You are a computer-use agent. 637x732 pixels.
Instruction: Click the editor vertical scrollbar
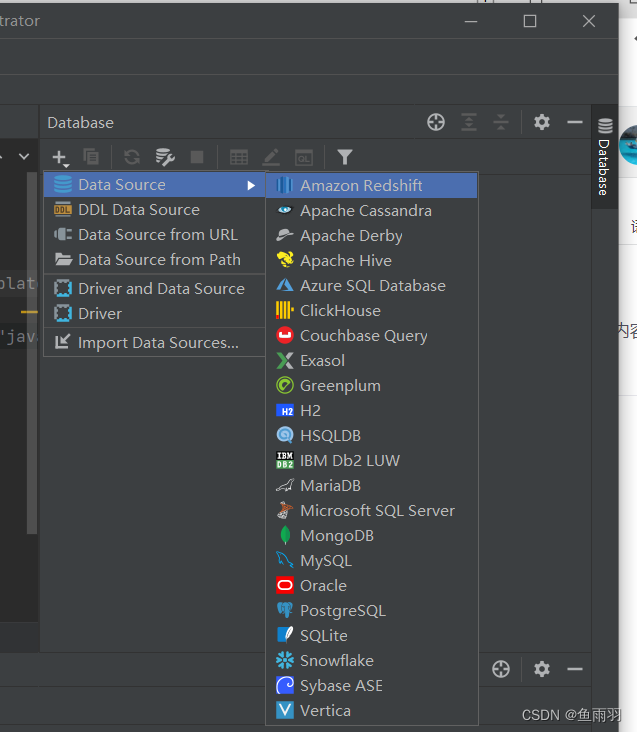pos(32,352)
